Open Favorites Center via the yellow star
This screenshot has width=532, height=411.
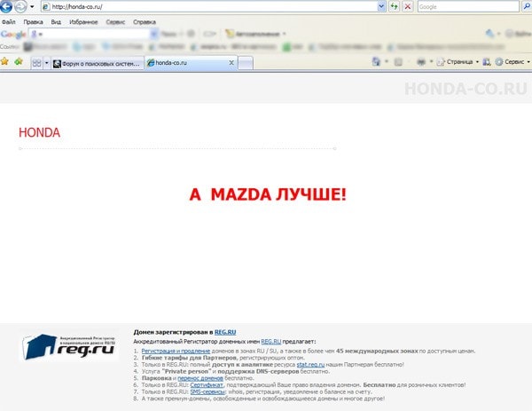[x=4, y=61]
